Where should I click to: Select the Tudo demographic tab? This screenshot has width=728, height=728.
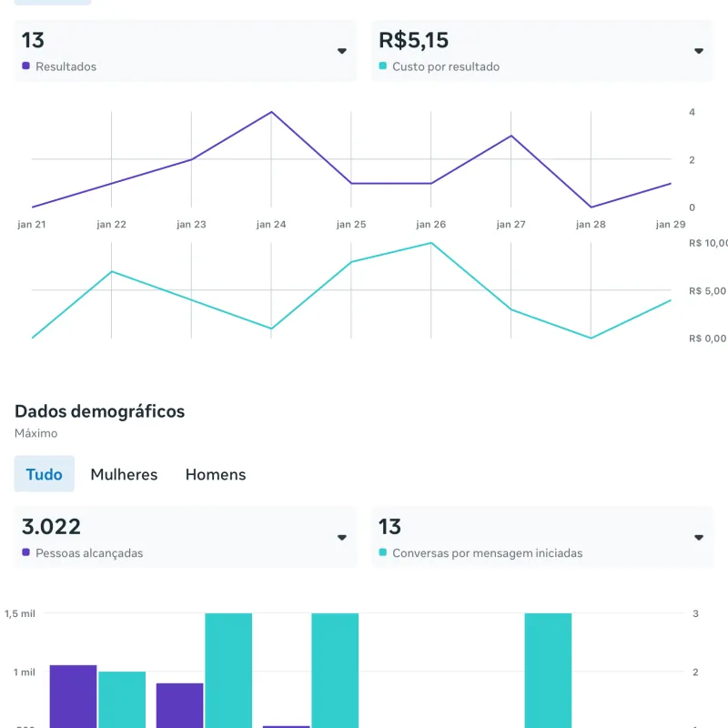pyautogui.click(x=45, y=474)
